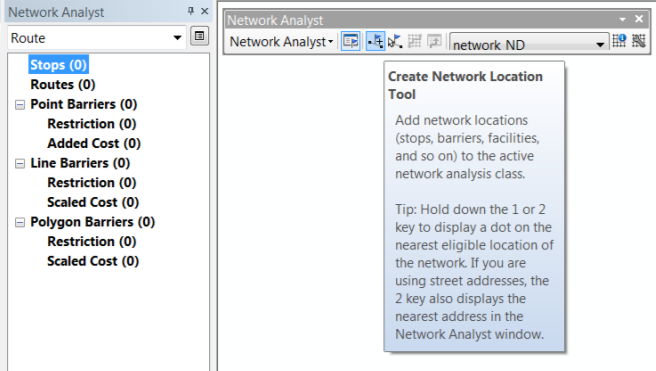Screen dimensions: 656x371
Task: Open the Route layer dropdown
Action: pyautogui.click(x=177, y=38)
